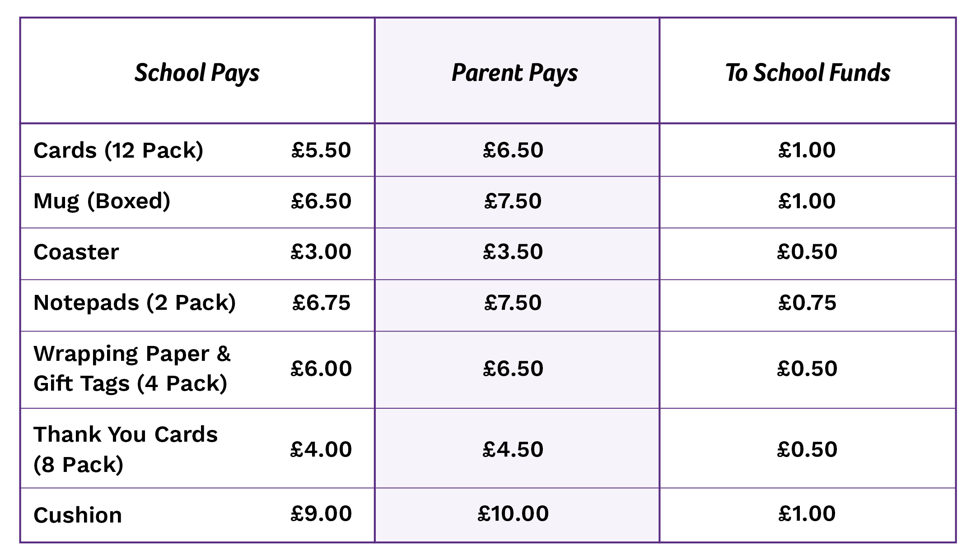Image resolution: width=976 pixels, height=560 pixels.
Task: Select the £3.50 parent price for Coaster
Action: point(513,252)
